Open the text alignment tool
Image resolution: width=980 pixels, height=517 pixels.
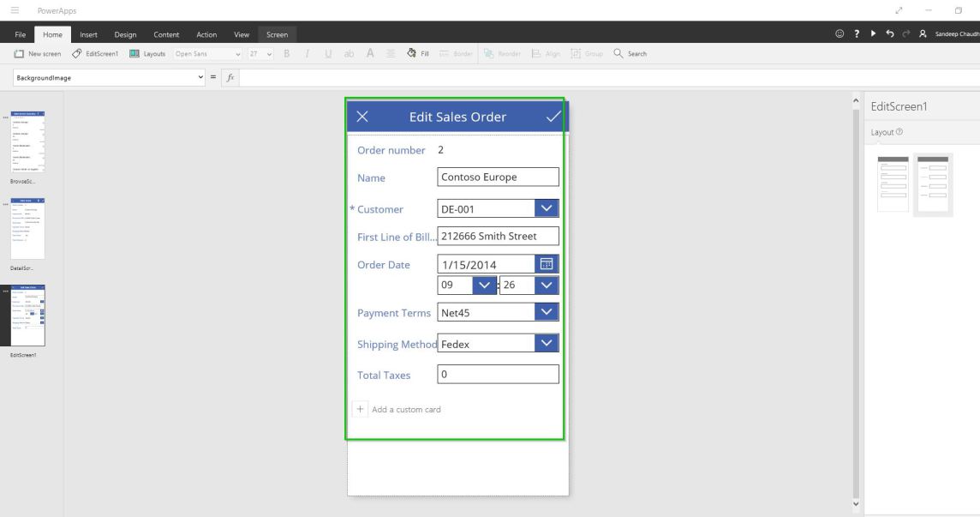[391, 54]
